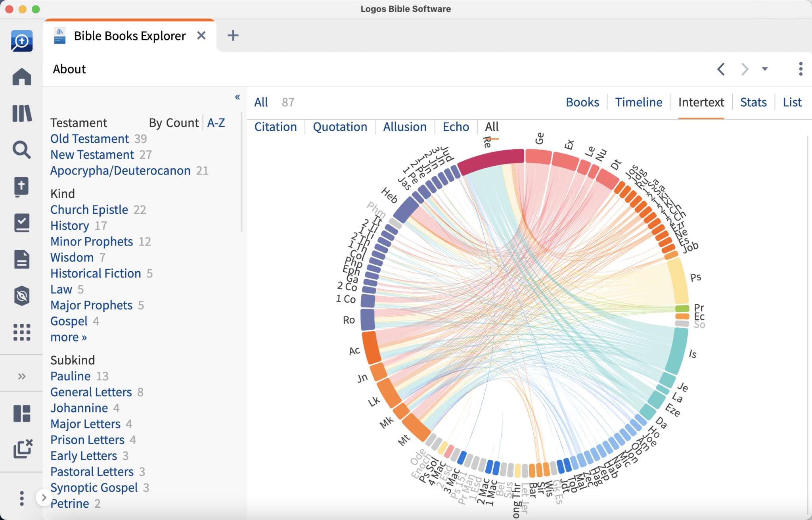Click the Isaiah teal chord segment
The image size is (812, 520).
click(677, 350)
